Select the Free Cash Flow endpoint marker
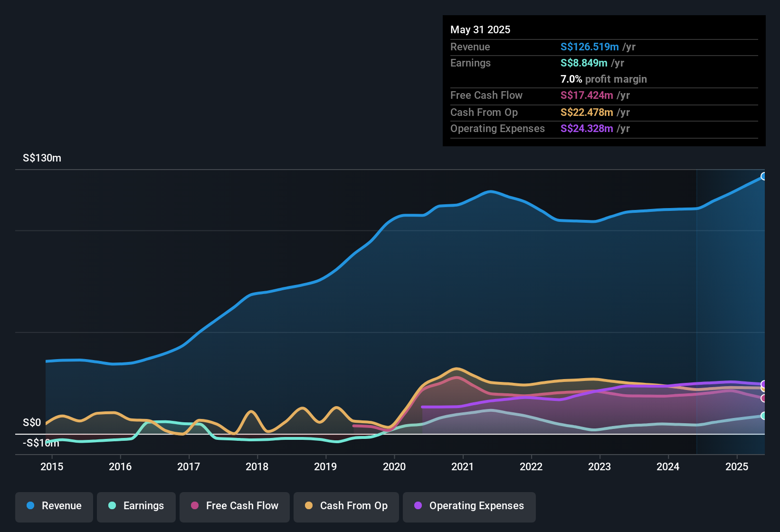 (x=764, y=398)
